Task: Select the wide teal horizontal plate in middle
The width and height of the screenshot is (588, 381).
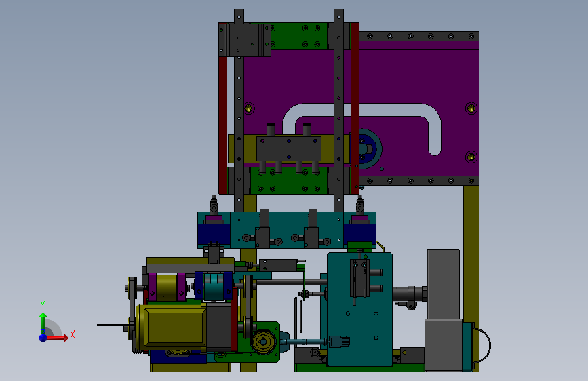Action: pyautogui.click(x=287, y=230)
